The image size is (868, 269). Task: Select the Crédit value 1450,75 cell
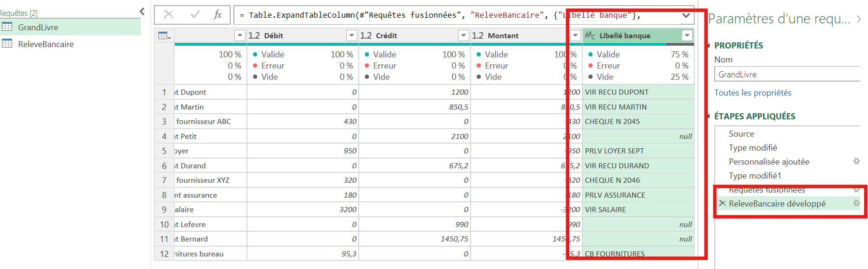coord(415,239)
